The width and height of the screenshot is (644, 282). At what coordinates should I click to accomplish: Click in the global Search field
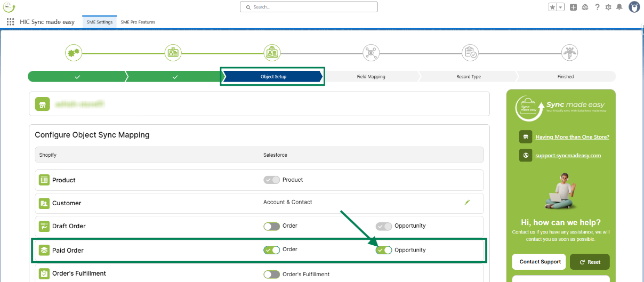[x=309, y=7]
